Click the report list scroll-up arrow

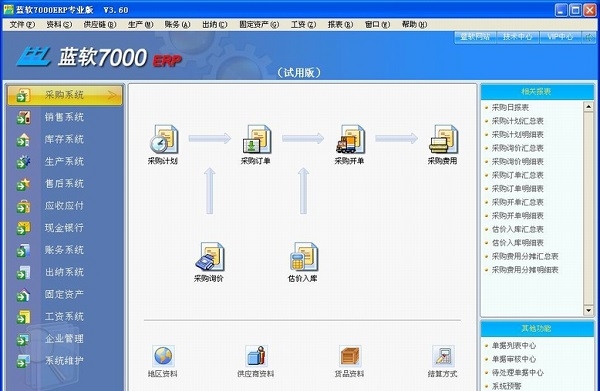589,107
